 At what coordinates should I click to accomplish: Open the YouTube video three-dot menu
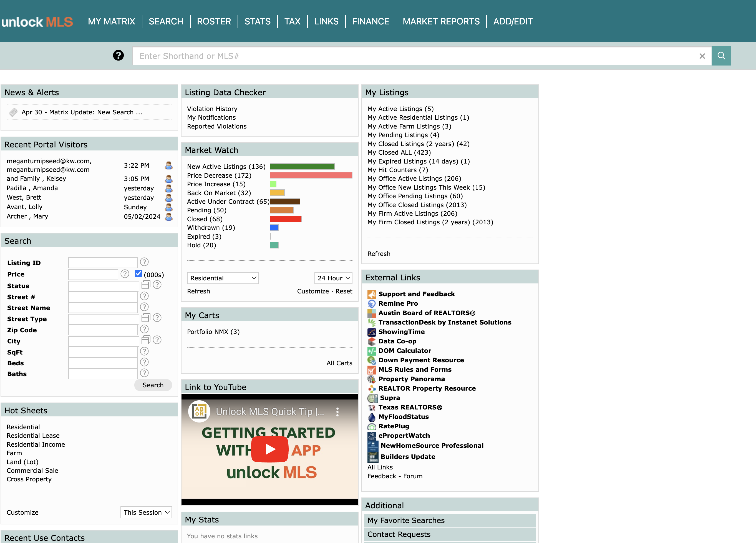(x=337, y=412)
